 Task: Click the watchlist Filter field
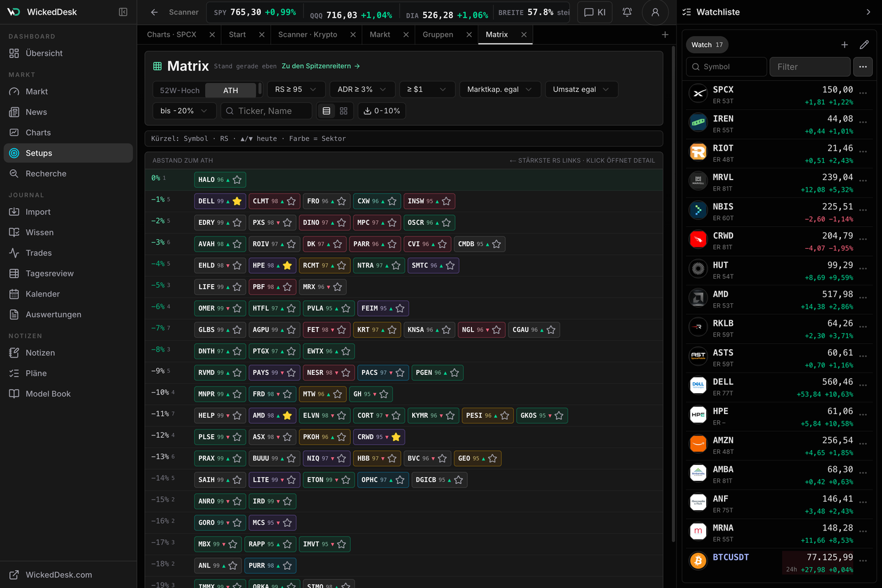pyautogui.click(x=810, y=67)
